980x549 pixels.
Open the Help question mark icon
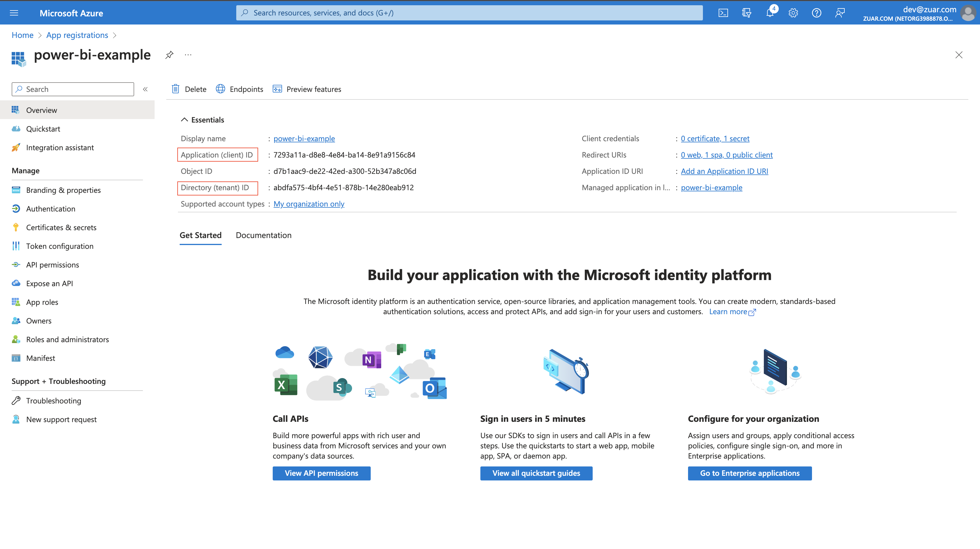816,13
